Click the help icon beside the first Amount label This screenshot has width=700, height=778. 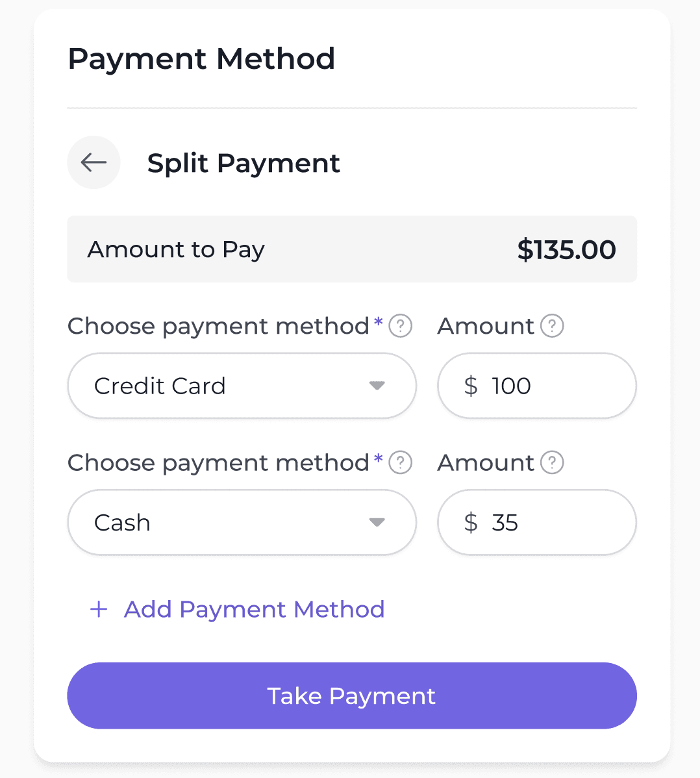(x=552, y=326)
